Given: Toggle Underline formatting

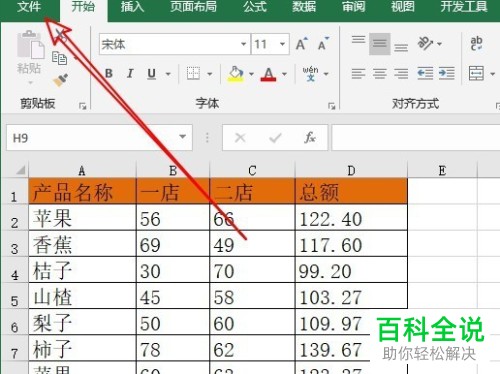Looking at the screenshot, I should point(152,73).
